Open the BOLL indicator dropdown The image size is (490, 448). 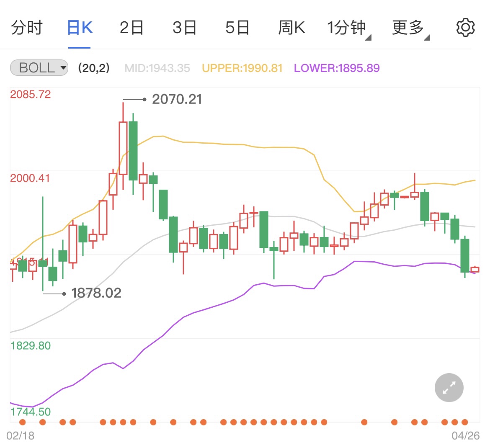click(x=39, y=68)
